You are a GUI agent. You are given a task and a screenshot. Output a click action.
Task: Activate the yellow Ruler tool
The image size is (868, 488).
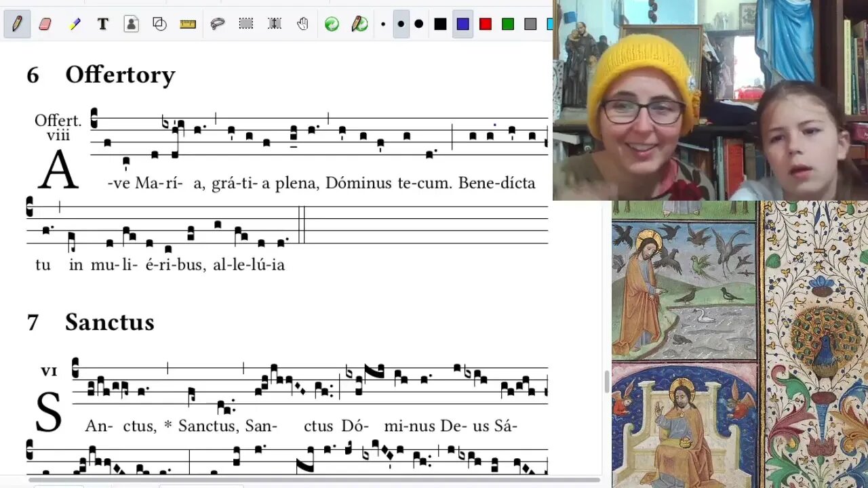[188, 24]
